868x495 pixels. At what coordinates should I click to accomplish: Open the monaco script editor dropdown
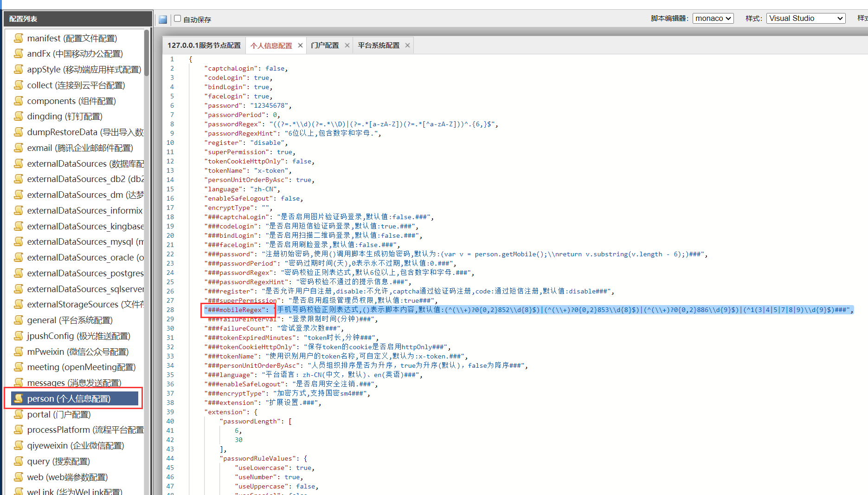pos(713,19)
